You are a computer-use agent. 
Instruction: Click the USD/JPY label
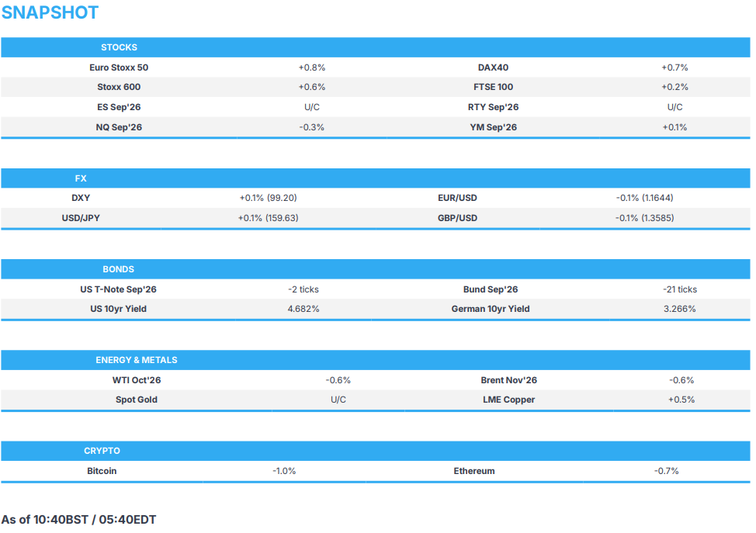81,218
